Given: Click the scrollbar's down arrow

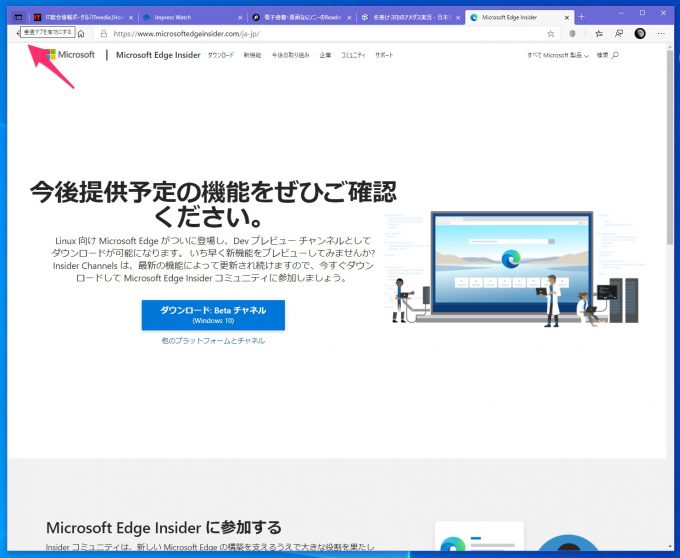Looking at the screenshot, I should coord(670,548).
